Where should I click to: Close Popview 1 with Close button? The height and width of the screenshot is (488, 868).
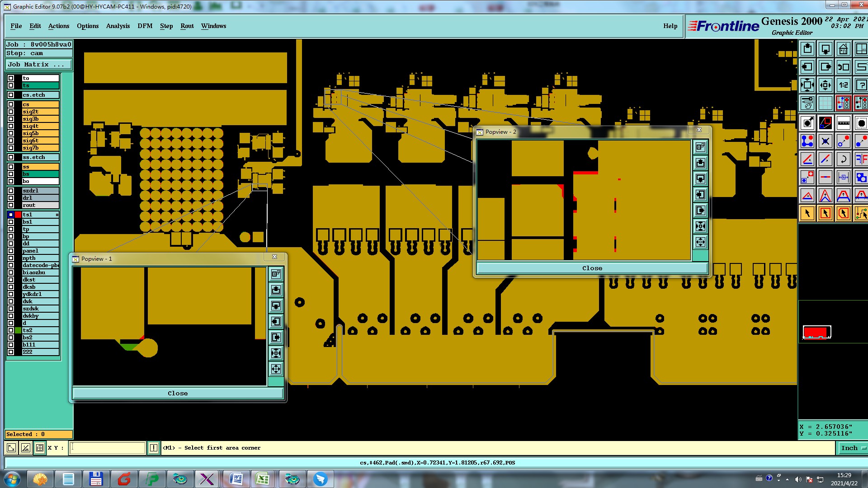(178, 393)
